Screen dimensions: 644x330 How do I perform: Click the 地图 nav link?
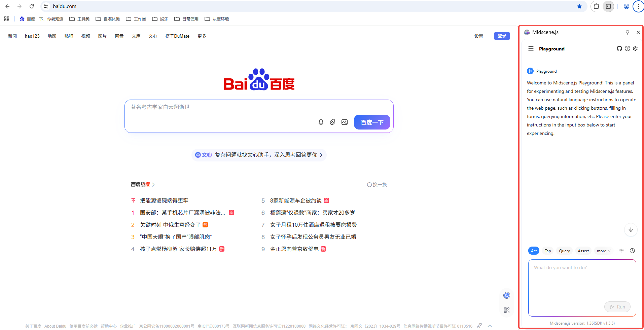pos(52,36)
